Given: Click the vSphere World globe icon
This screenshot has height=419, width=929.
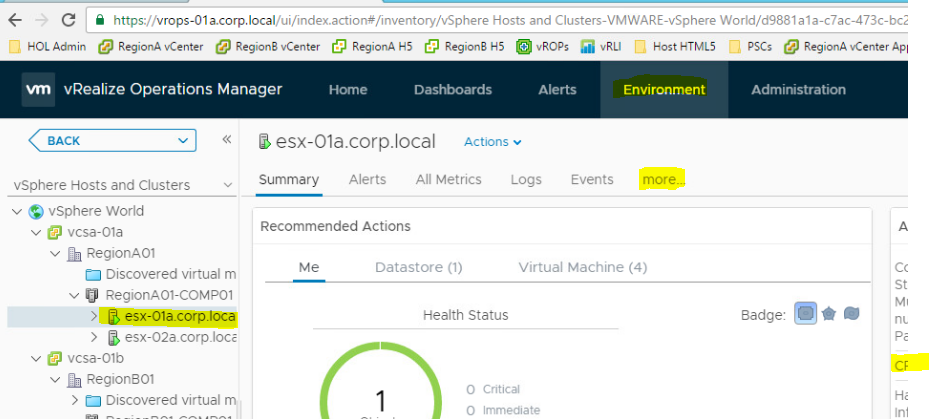Looking at the screenshot, I should [x=36, y=211].
